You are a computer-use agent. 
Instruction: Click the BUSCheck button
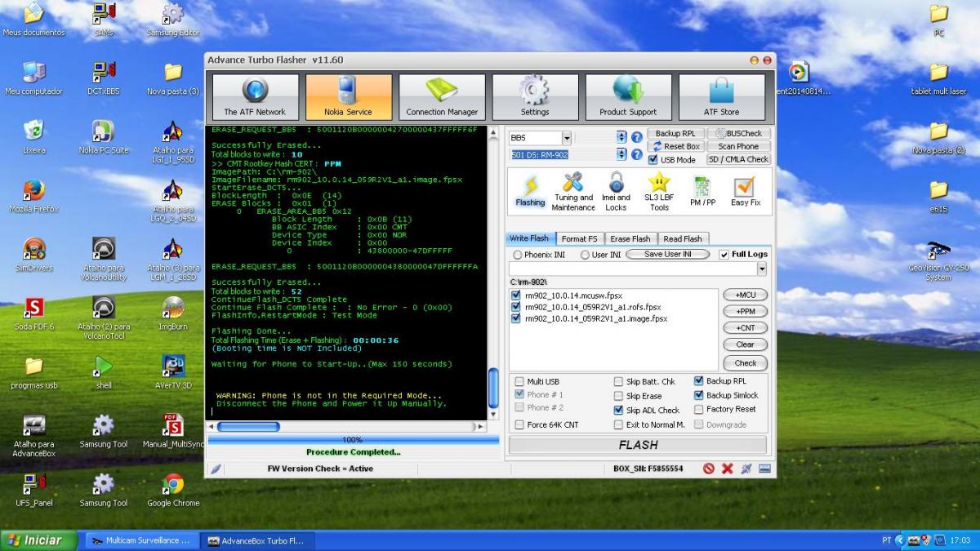coord(738,134)
